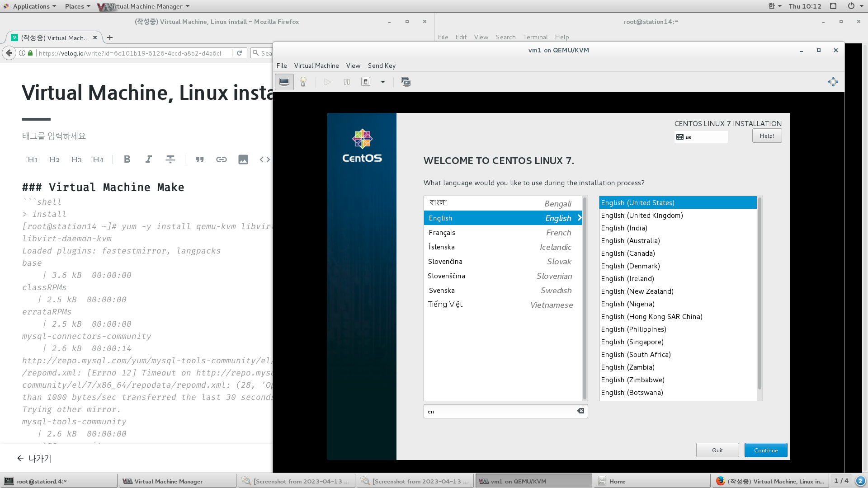Toggle bold formatting in editor
The height and width of the screenshot is (488, 868).
(x=127, y=160)
